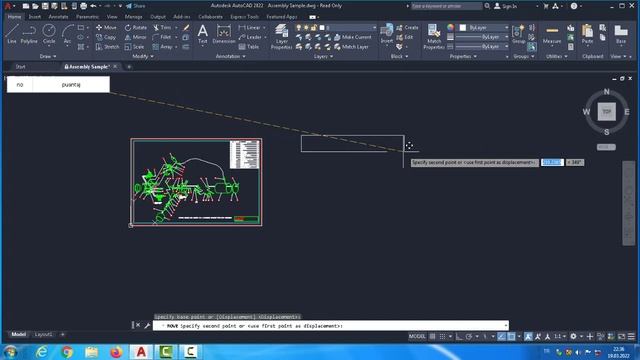Select the Polyline tool

point(29,33)
